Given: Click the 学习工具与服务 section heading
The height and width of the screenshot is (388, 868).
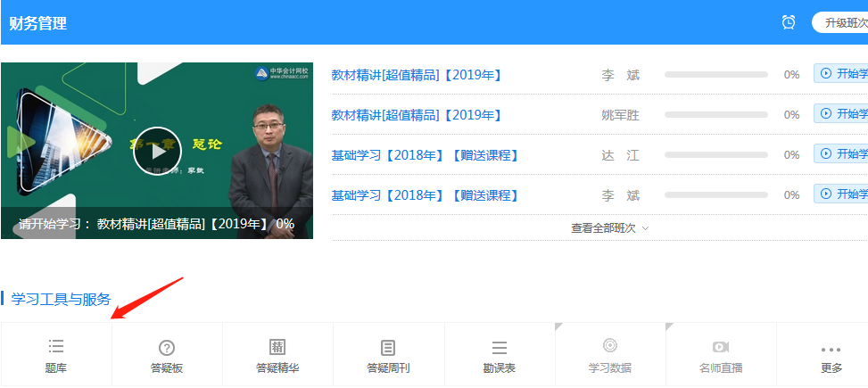Looking at the screenshot, I should 61,299.
